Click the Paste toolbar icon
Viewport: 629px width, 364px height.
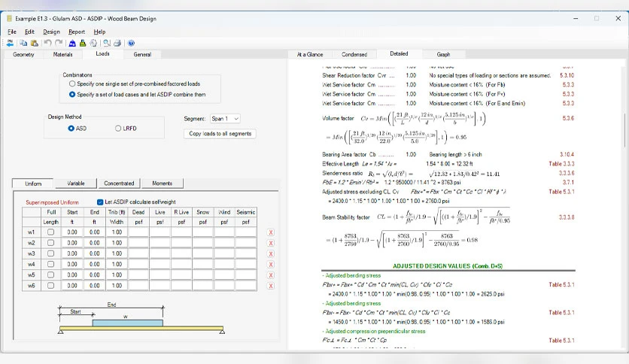pos(35,43)
